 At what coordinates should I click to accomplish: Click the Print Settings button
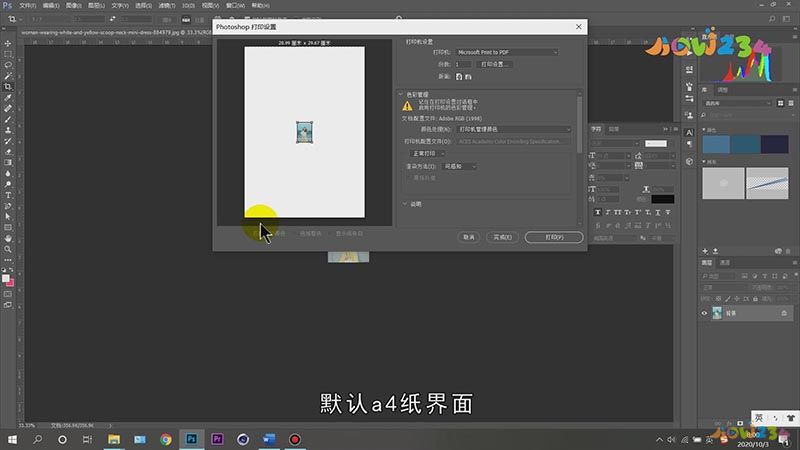[x=494, y=64]
